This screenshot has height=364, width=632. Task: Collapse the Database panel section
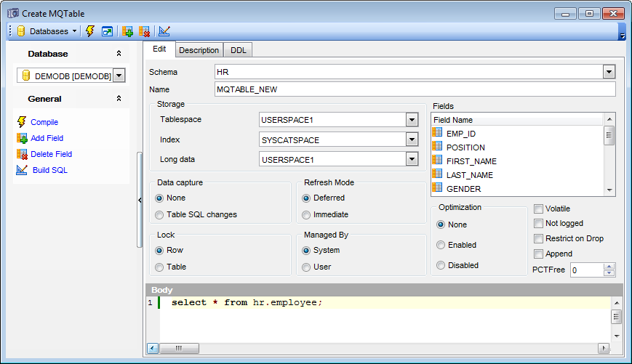click(x=119, y=53)
